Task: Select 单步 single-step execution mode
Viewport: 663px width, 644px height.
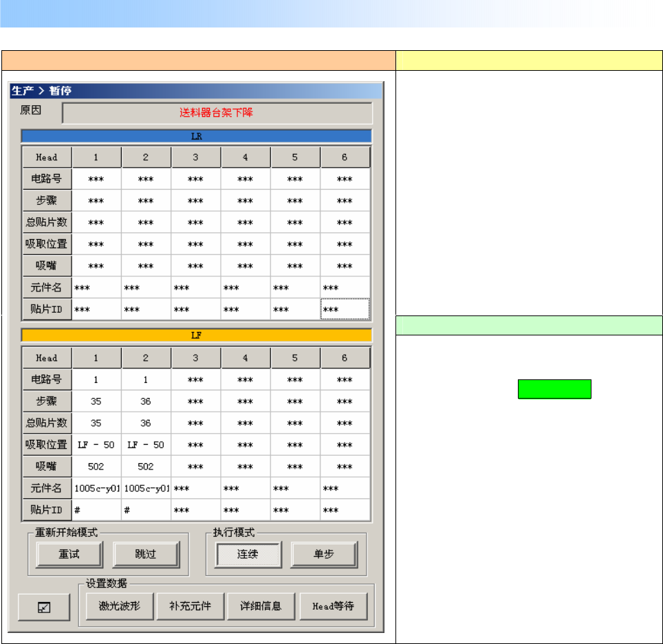Action: tap(323, 554)
